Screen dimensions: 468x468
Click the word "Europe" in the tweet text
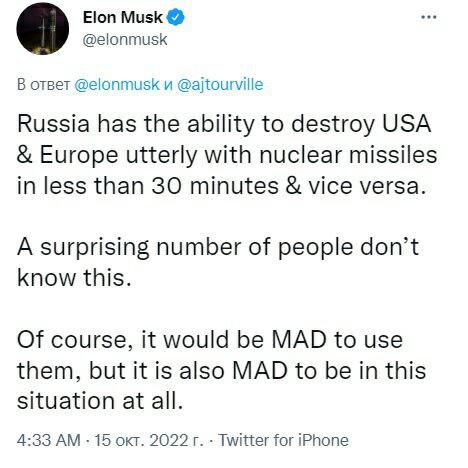[x=79, y=155]
